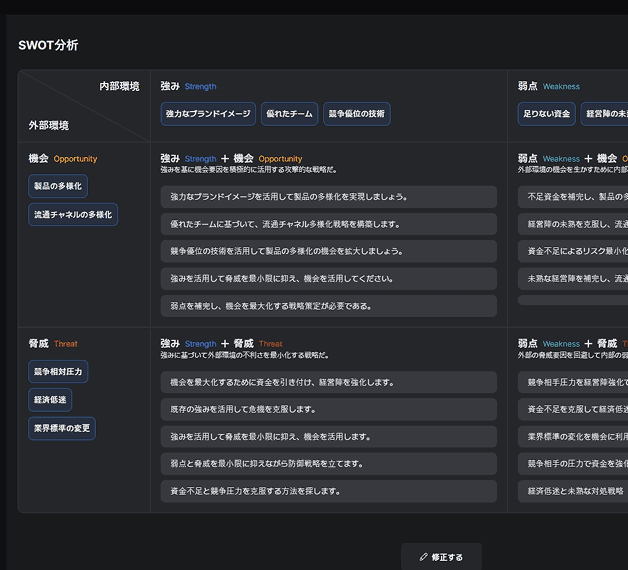This screenshot has height=570, width=628.
Task: Select the 強力なブランドイメージ strength tag
Action: point(208,114)
